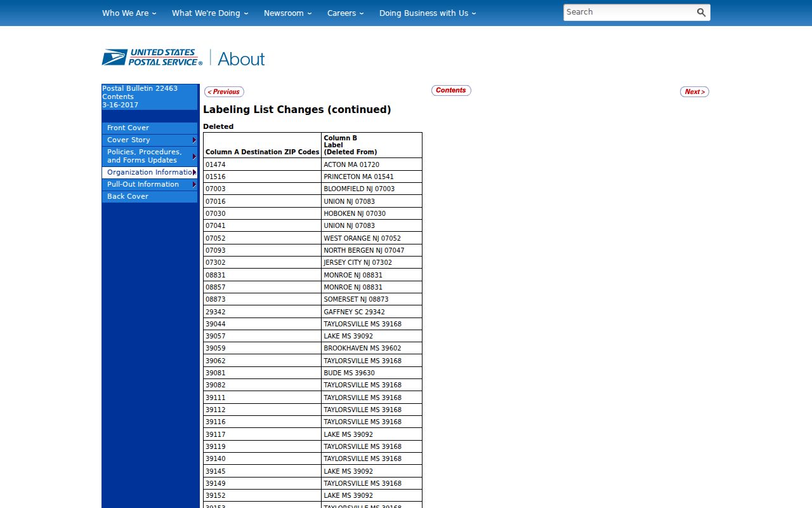812x508 pixels.
Task: Click ZIP code 39059 cell
Action: point(262,348)
